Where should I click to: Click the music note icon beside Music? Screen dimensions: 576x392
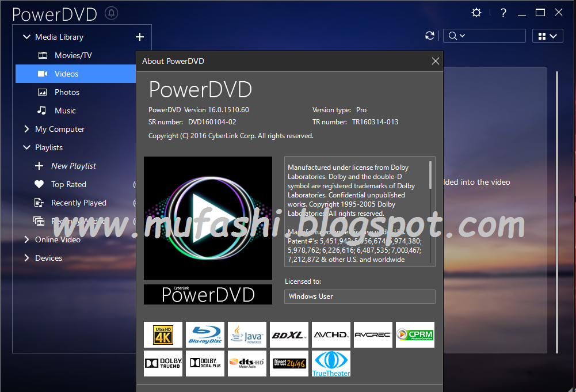[x=42, y=110]
